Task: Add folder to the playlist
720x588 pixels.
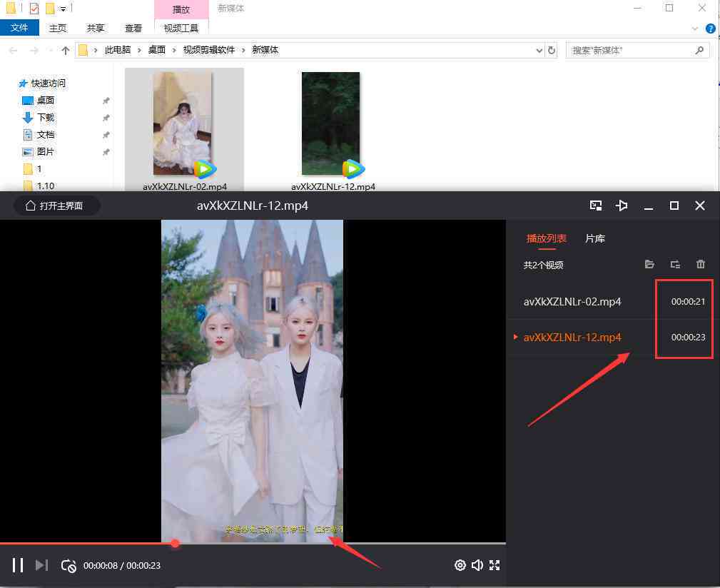Action: click(675, 265)
